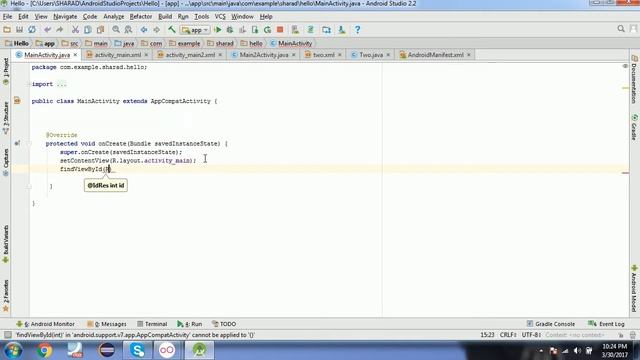Close the AndroidManifest.xml tab
640x360 pixels.
tap(469, 55)
